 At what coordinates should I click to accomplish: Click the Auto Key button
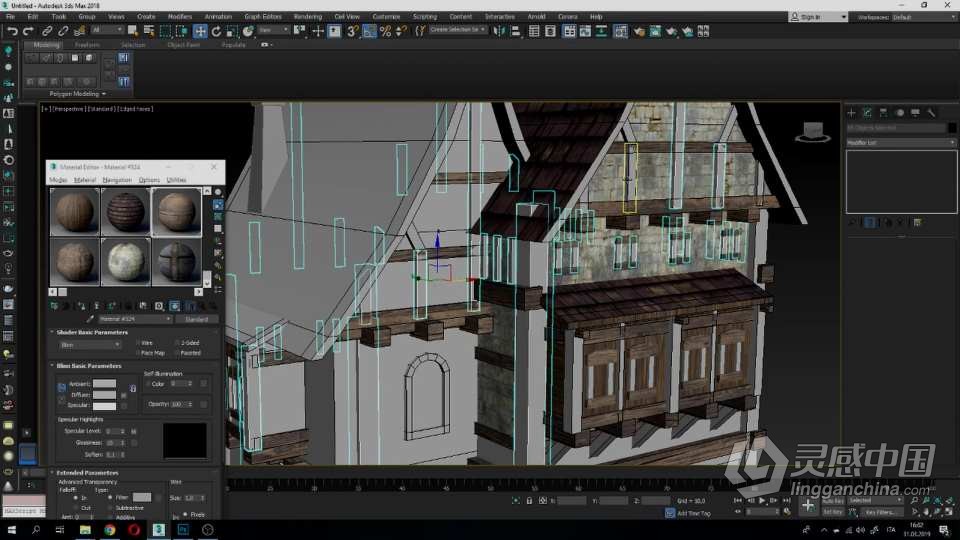[x=833, y=501]
